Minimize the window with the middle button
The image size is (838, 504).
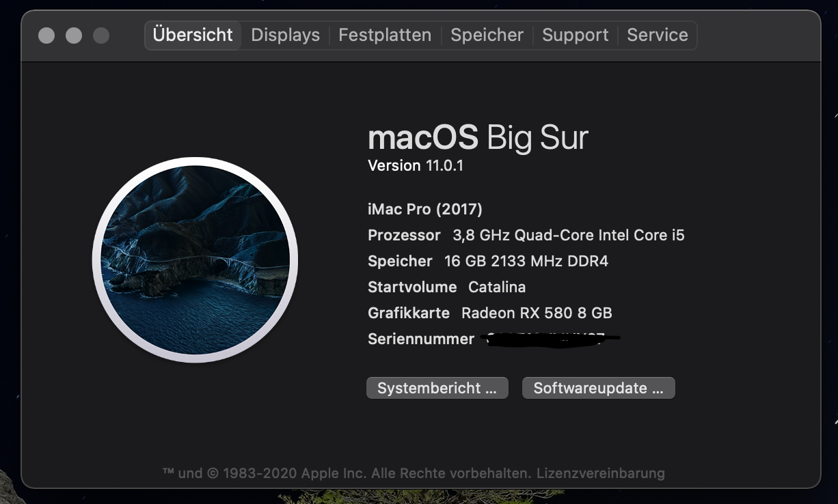pyautogui.click(x=74, y=35)
